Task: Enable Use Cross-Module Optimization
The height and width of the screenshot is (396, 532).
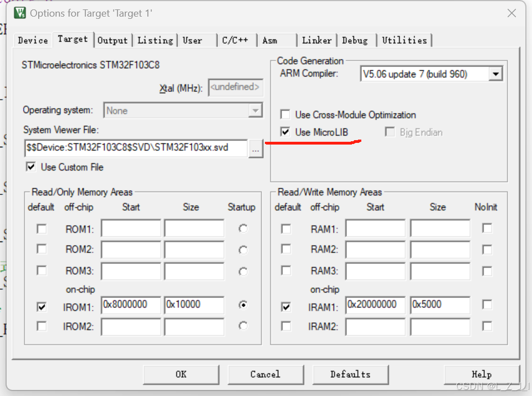Action: [x=285, y=115]
